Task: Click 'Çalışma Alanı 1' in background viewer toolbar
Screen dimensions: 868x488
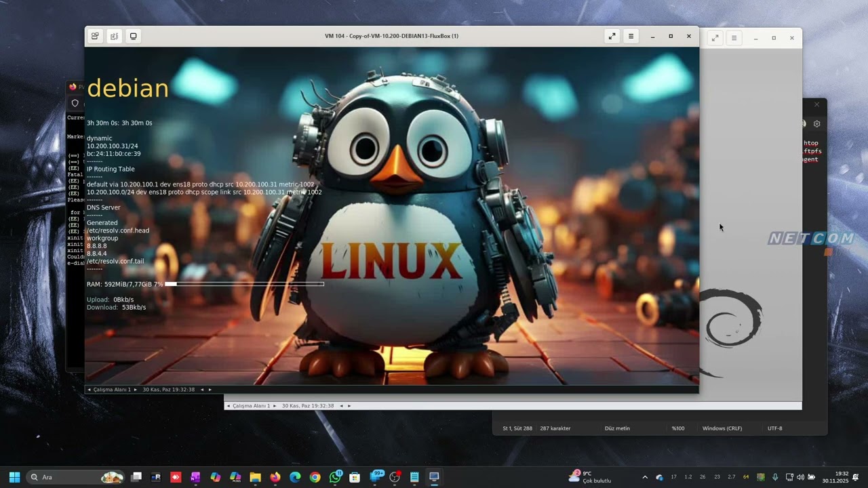Action: [251, 406]
